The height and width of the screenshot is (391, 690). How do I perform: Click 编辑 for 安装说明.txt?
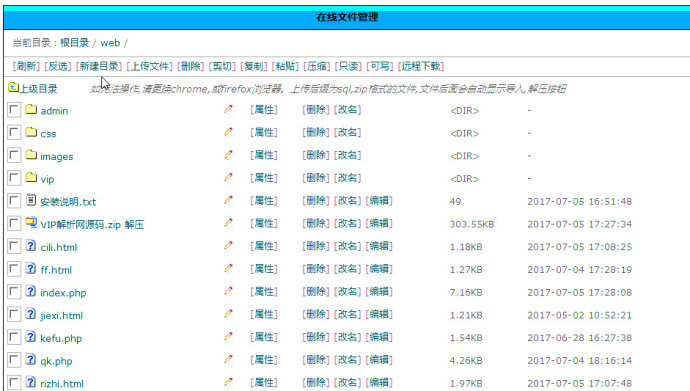pyautogui.click(x=379, y=201)
